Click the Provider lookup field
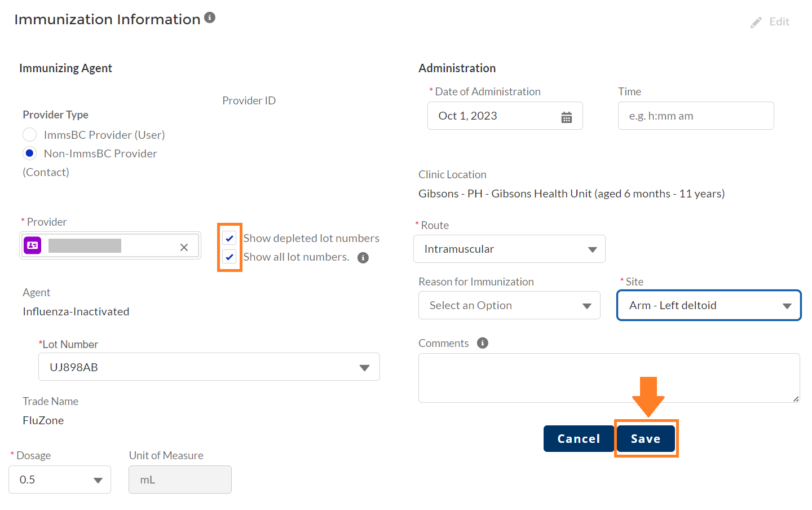This screenshot has height=510, width=812. [x=111, y=245]
